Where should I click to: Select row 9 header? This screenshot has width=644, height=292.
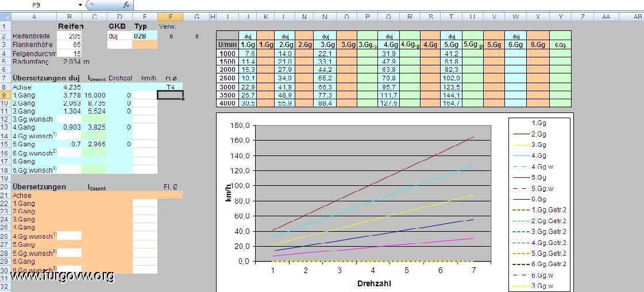(5, 95)
